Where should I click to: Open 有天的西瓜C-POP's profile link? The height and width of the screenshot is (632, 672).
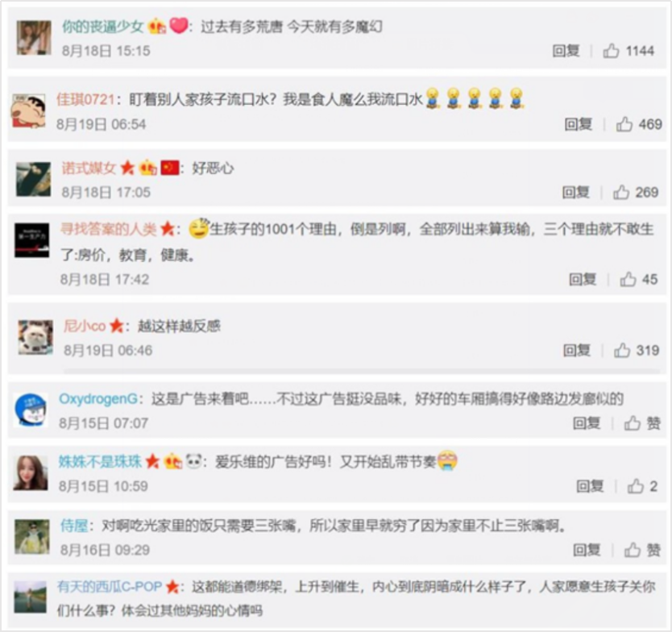click(110, 587)
